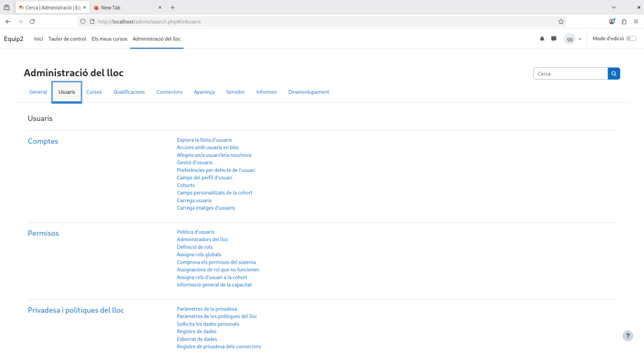Bookmark this page with the star icon

[561, 21]
